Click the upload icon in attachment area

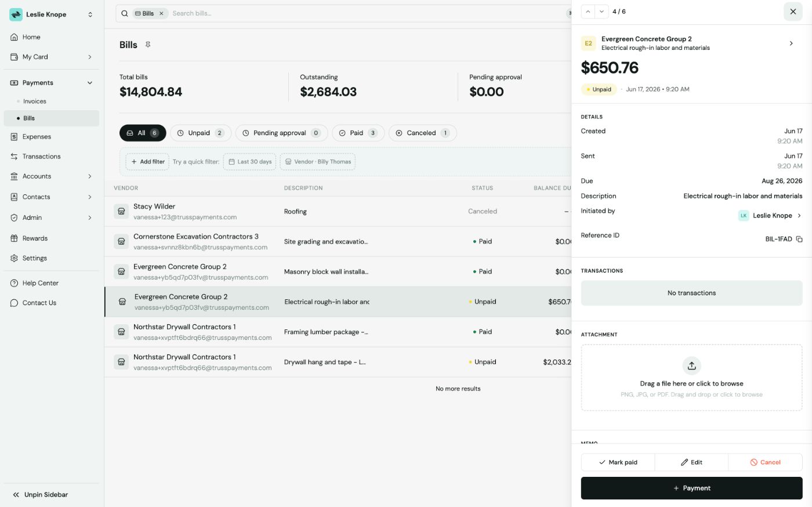pyautogui.click(x=692, y=365)
